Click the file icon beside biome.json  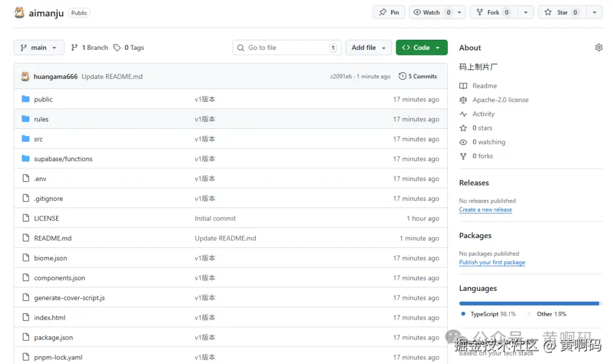pos(26,258)
